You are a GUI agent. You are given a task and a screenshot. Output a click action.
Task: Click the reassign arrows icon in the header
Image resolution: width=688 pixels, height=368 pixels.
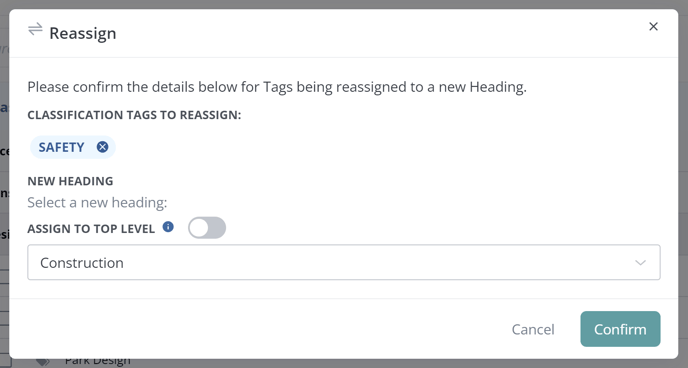click(35, 29)
